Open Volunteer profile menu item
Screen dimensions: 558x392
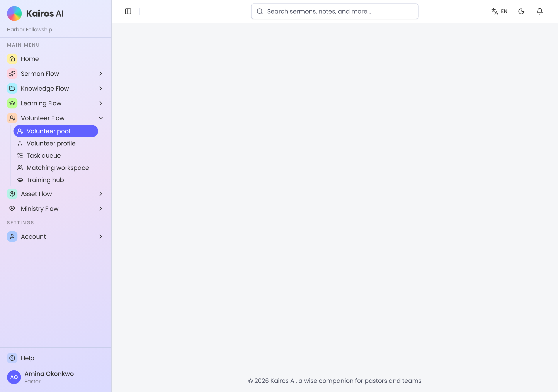pyautogui.click(x=56, y=143)
